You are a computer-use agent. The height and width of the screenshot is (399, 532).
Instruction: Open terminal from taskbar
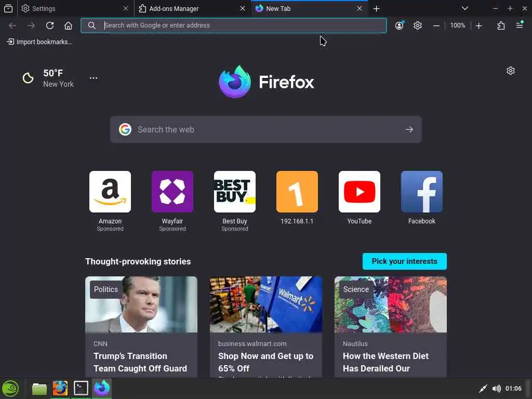[x=81, y=389]
